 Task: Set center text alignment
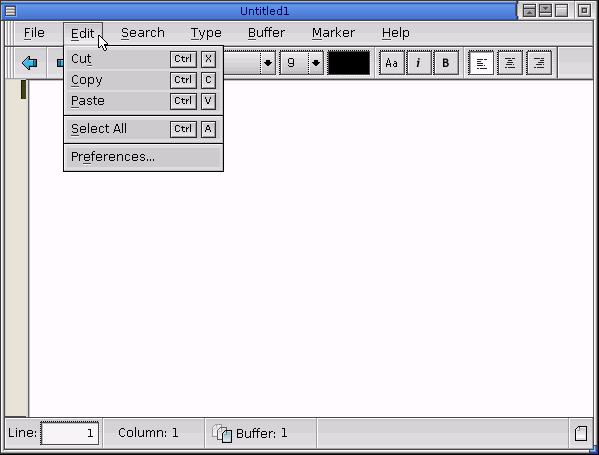point(510,63)
